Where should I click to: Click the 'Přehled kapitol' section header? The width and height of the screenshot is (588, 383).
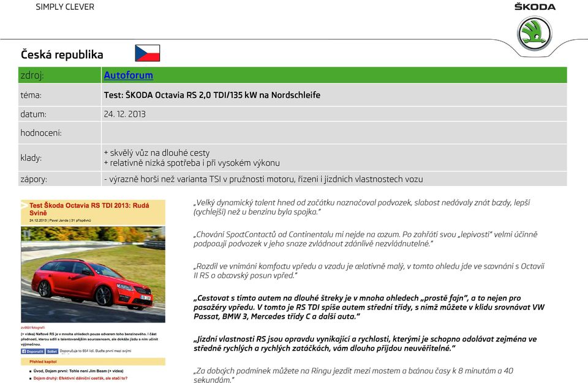(93, 362)
